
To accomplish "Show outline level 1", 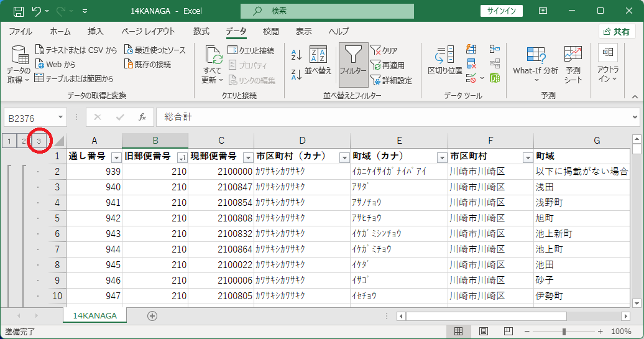I will 9,141.
